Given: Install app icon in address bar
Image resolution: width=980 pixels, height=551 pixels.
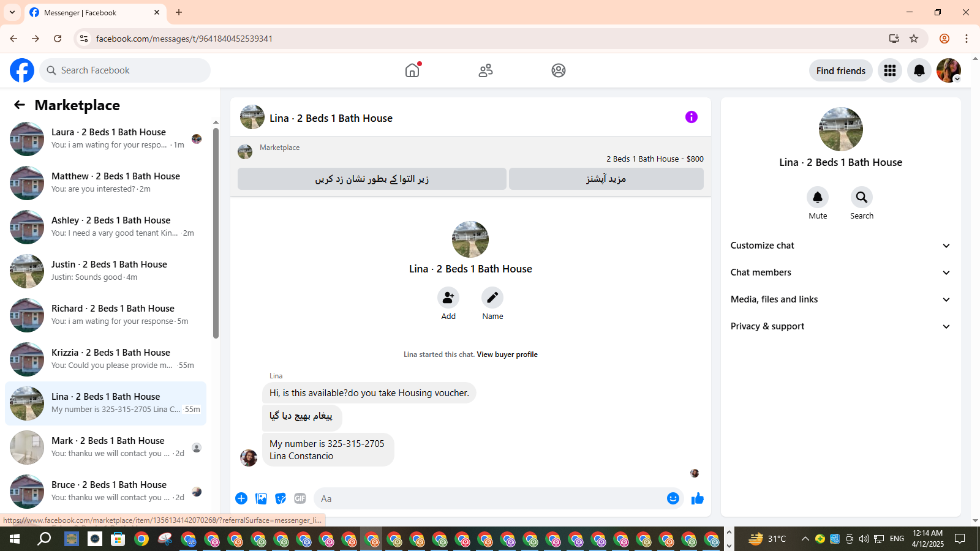Looking at the screenshot, I should click(894, 39).
